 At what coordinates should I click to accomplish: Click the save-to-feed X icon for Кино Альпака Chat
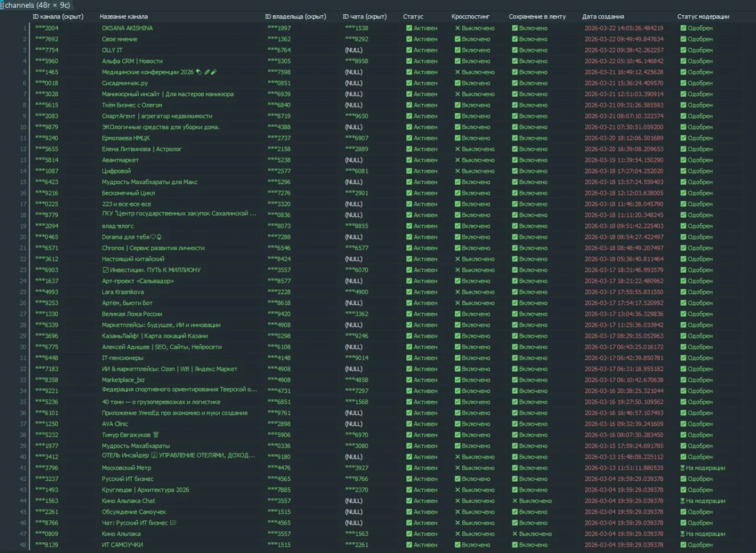pos(515,501)
